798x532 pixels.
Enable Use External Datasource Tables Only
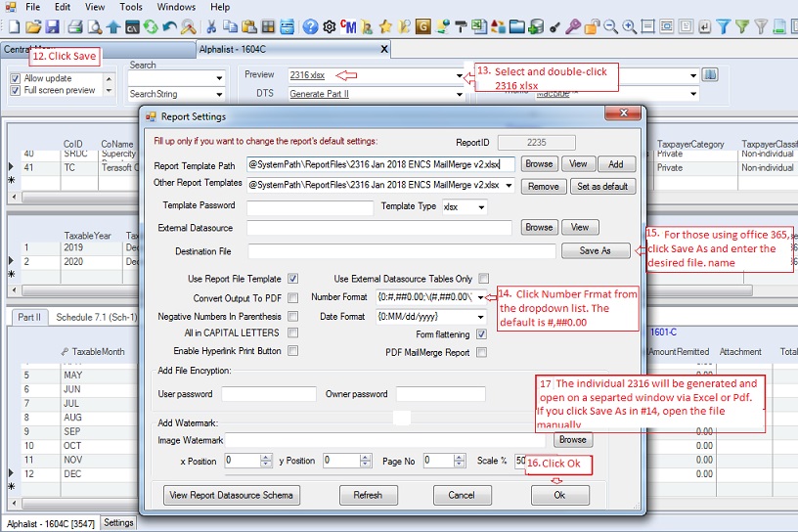click(483, 279)
